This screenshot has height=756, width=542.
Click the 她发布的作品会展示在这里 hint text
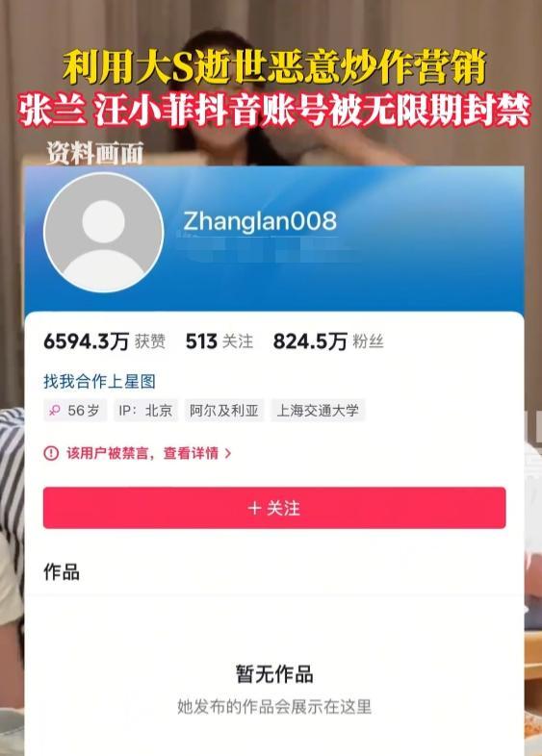274,707
